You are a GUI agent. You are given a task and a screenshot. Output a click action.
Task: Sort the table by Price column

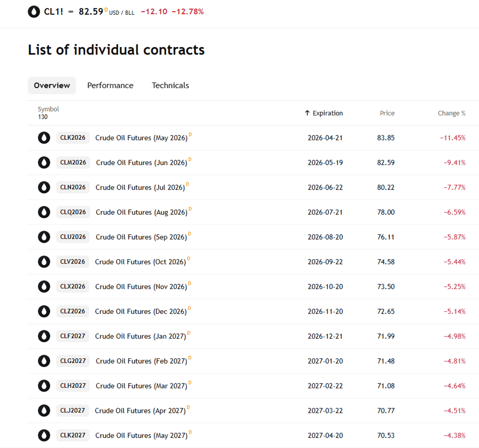[387, 113]
